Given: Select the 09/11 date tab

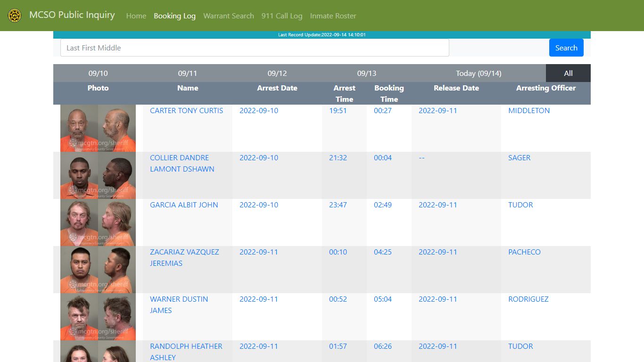Looking at the screenshot, I should (x=188, y=73).
